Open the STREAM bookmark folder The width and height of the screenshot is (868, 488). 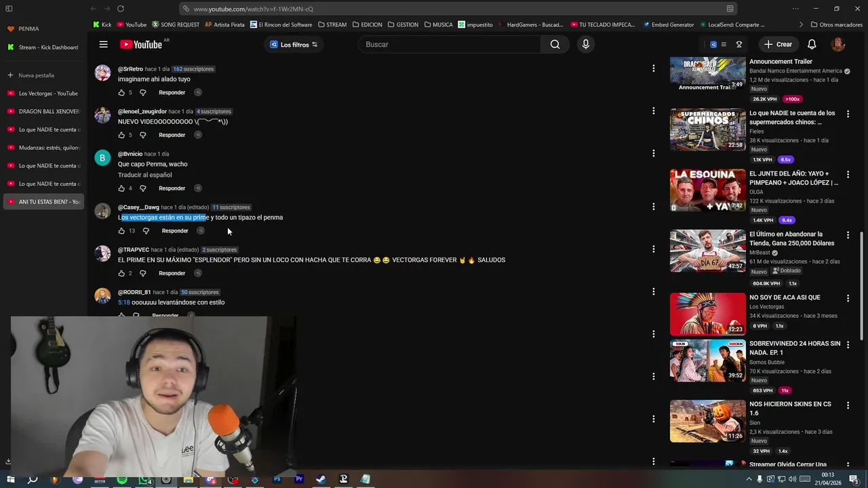(x=332, y=24)
